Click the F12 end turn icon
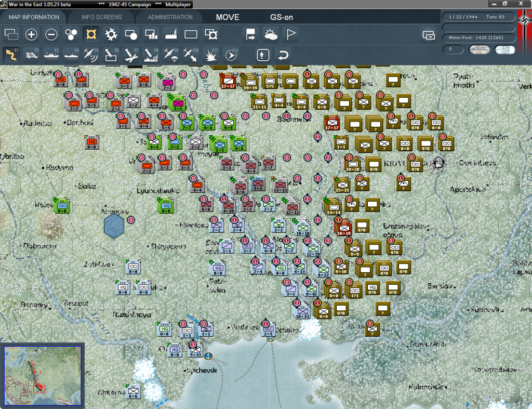This screenshot has height=409, width=532. click(231, 55)
